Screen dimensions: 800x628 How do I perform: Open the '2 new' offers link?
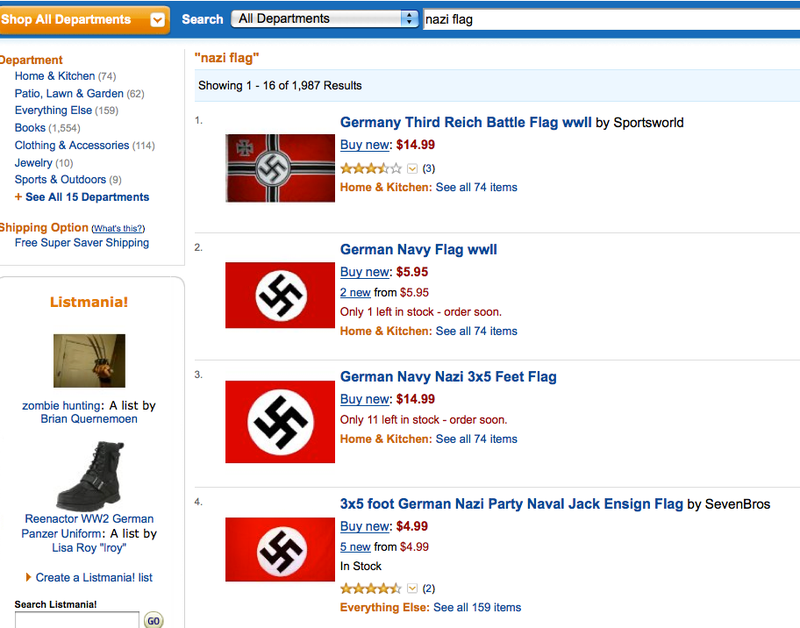click(355, 292)
